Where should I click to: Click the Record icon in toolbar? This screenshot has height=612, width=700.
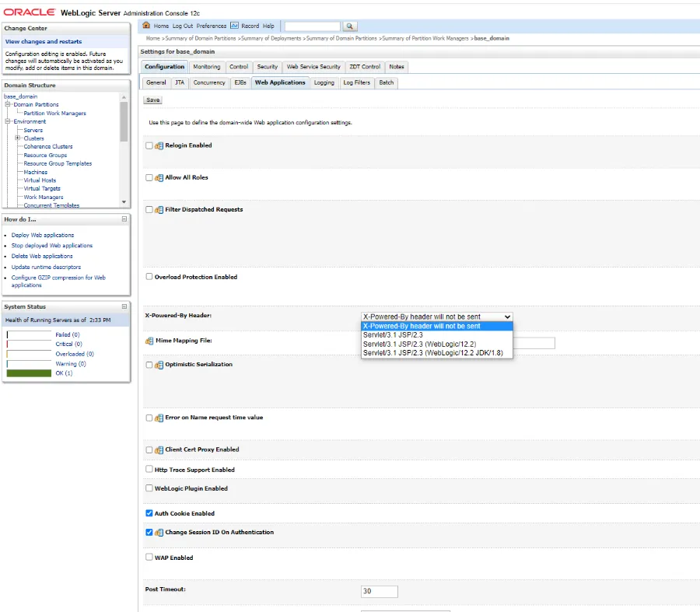(x=234, y=26)
